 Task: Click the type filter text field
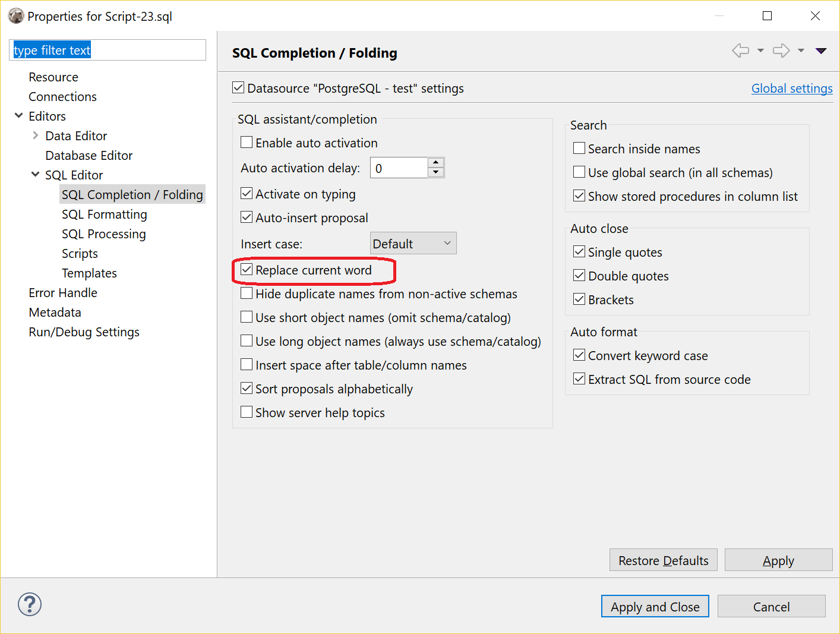(107, 50)
